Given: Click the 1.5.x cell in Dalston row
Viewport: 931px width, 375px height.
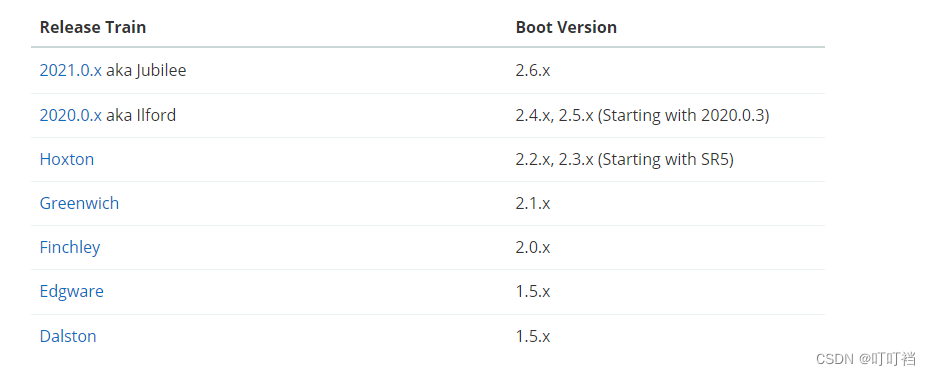Looking at the screenshot, I should click(x=533, y=336).
